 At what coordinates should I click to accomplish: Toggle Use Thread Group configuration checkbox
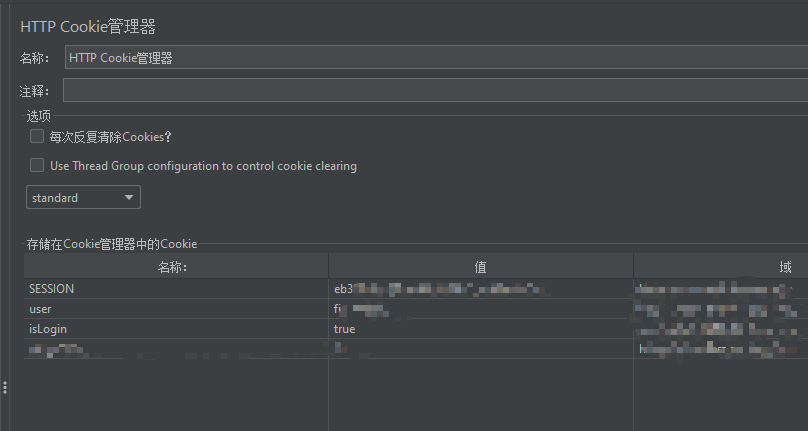37,165
